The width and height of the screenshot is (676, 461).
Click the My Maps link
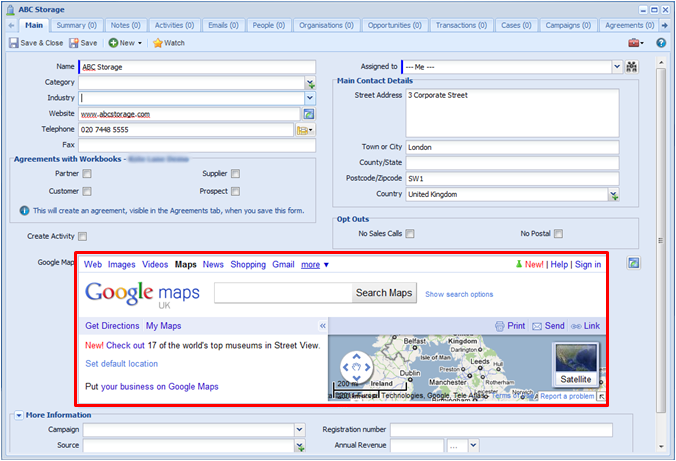tap(163, 326)
